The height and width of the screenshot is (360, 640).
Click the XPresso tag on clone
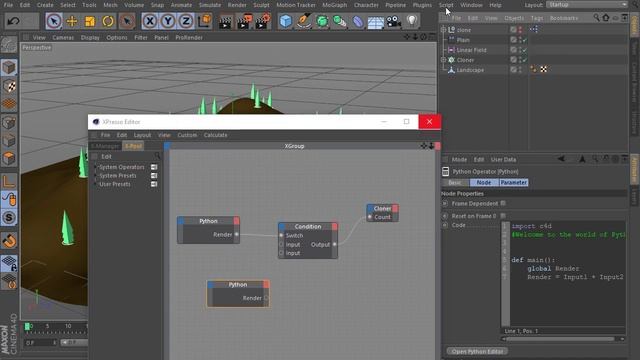[534, 29]
